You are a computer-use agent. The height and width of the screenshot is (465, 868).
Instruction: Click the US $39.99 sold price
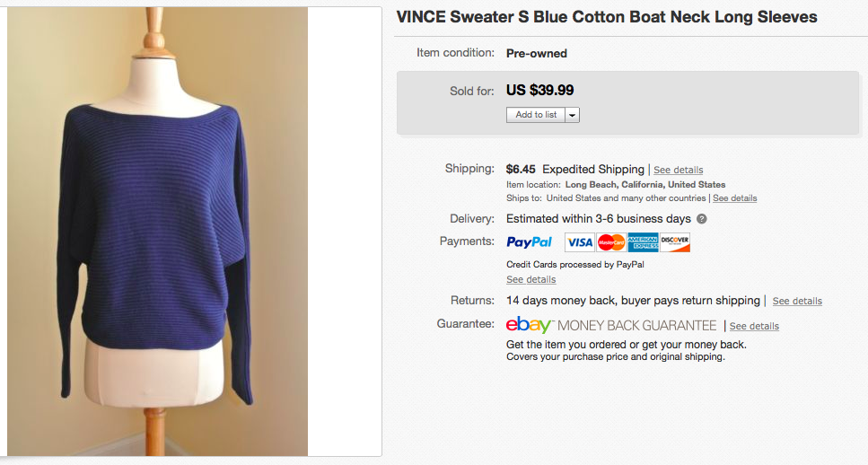click(539, 90)
